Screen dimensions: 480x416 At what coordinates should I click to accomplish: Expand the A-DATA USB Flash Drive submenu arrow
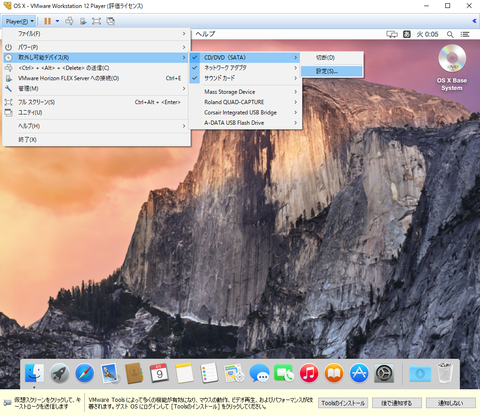click(295, 123)
